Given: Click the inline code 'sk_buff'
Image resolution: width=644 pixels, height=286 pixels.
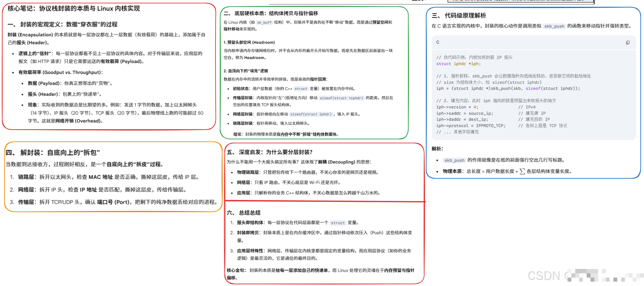Looking at the screenshot, I should (x=264, y=22).
